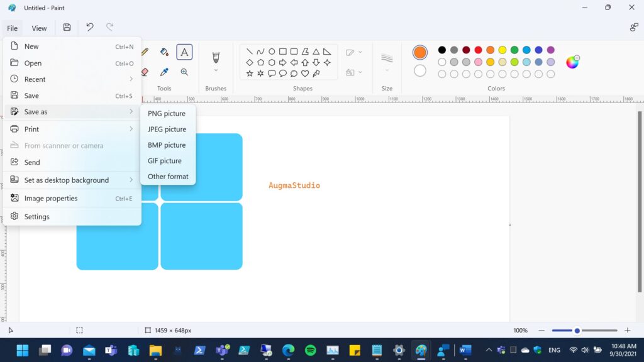Click Image properties in File menu

tap(51, 199)
